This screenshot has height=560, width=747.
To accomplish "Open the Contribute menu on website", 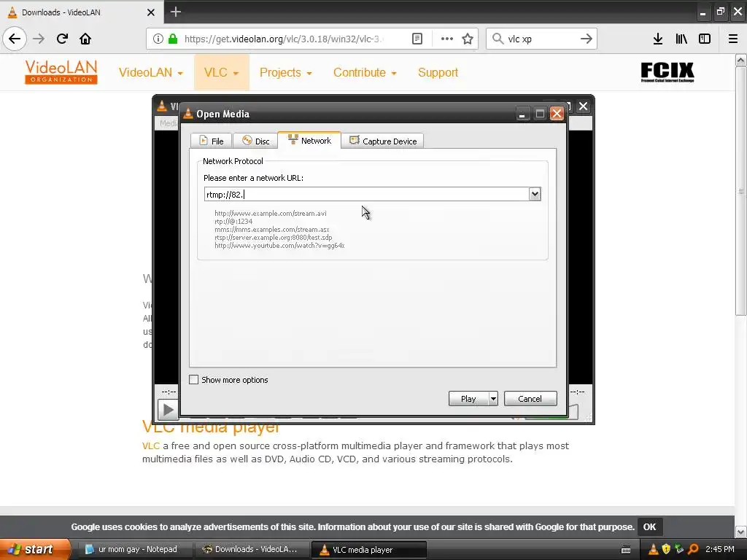I will tap(365, 72).
